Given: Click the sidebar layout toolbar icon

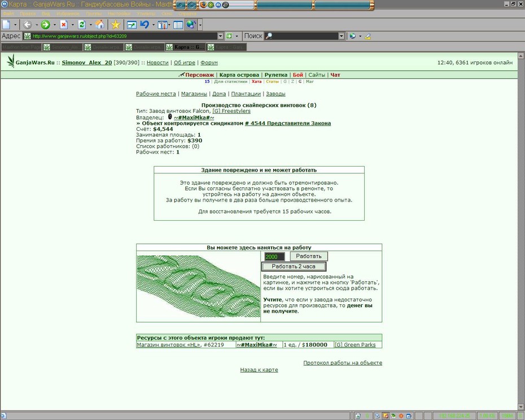Looking at the screenshot, I should 178,25.
